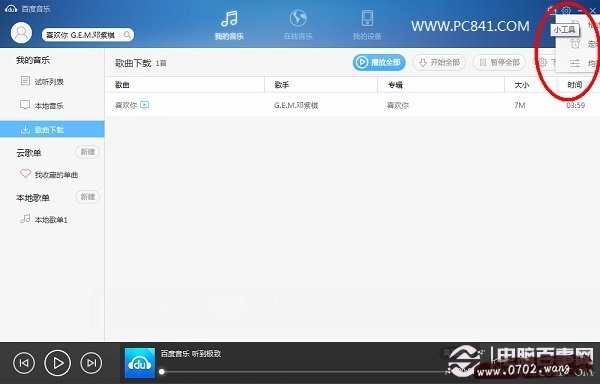Click 试听列表 list icon
Screen dimensions: 600x384
tap(25, 81)
